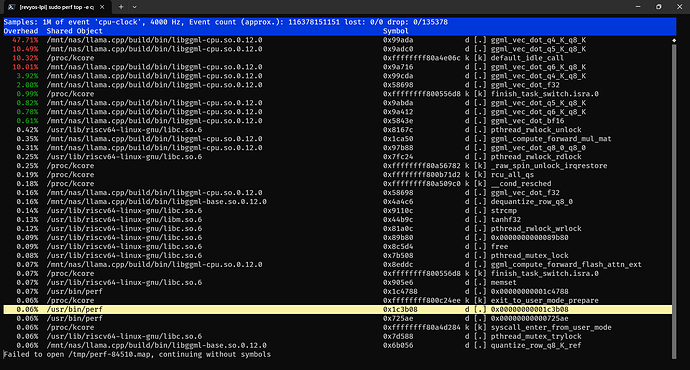
Task: Select the [revyos-lpi] sudo perf top tab
Action: pyautogui.click(x=56, y=7)
